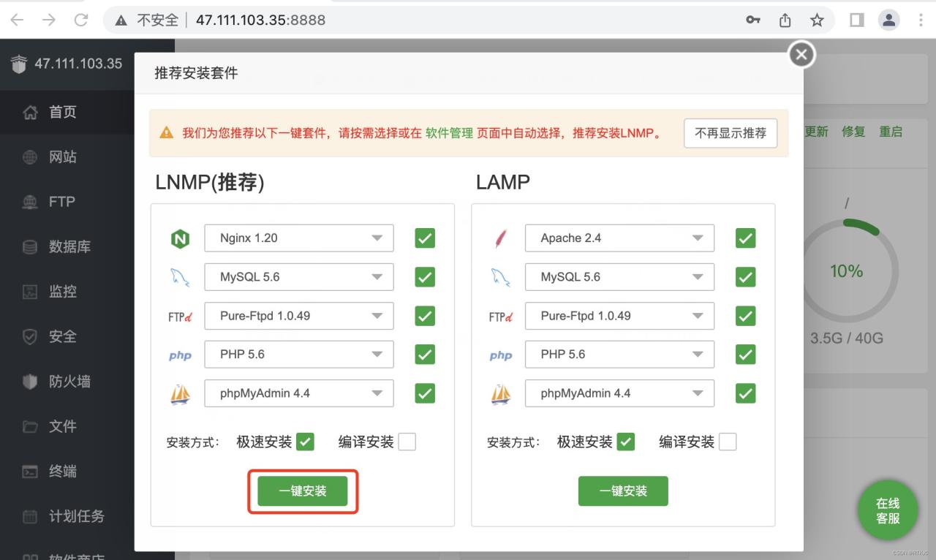
Task: Click the globe icon beside 网站
Action: coord(30,157)
